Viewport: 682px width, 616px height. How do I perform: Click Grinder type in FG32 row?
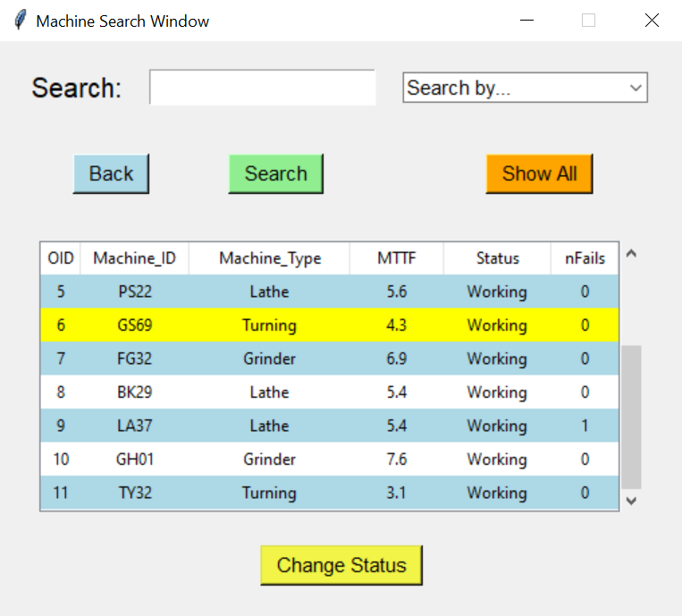click(270, 359)
